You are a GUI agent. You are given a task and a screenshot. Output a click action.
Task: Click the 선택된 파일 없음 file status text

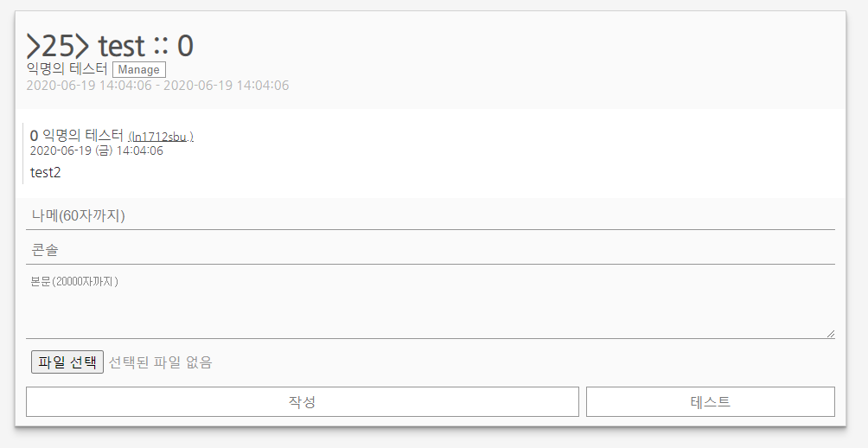pyautogui.click(x=160, y=362)
